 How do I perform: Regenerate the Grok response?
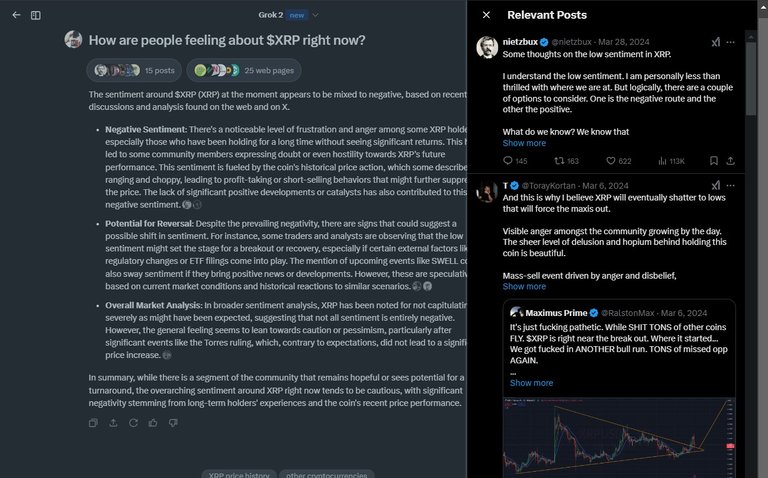point(133,423)
